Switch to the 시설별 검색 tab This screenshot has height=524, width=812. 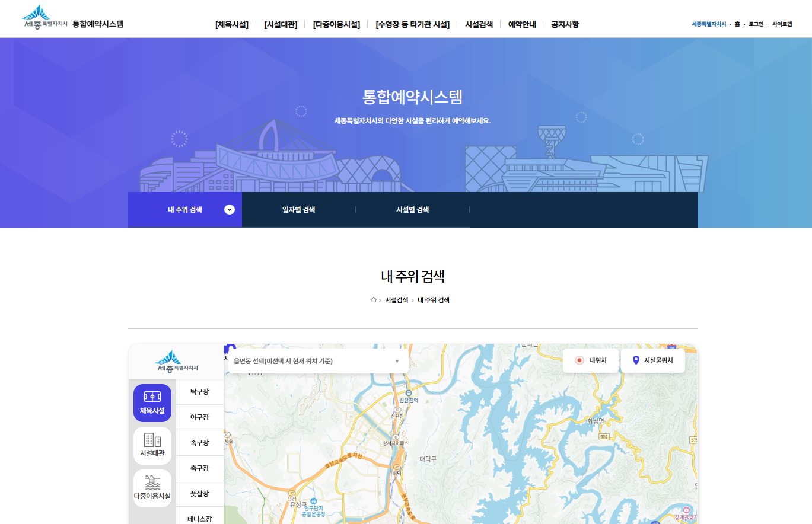(412, 209)
